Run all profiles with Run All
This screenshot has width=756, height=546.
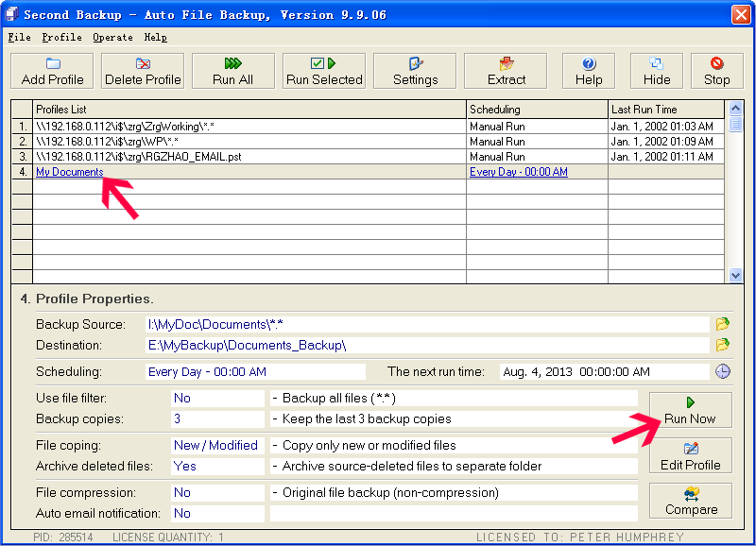(x=232, y=71)
